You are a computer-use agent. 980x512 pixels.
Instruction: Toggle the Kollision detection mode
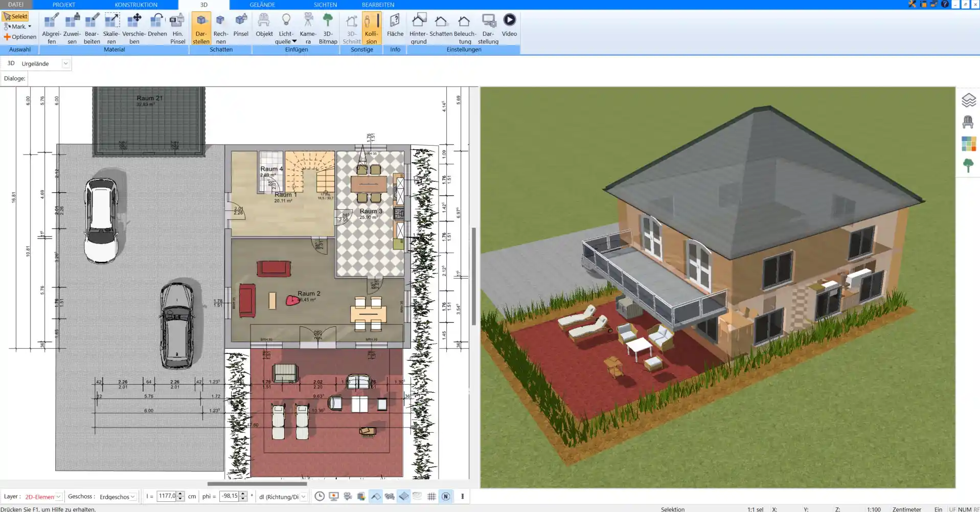(x=372, y=27)
